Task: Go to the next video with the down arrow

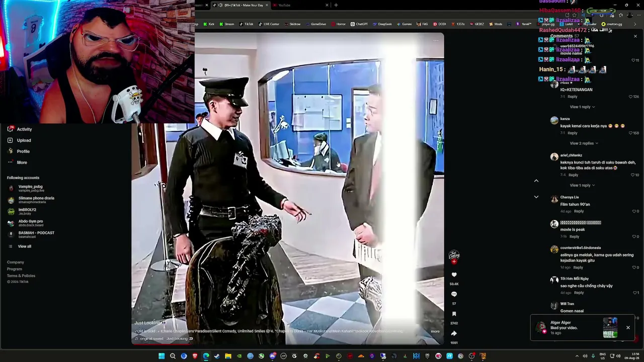Action: pyautogui.click(x=536, y=197)
